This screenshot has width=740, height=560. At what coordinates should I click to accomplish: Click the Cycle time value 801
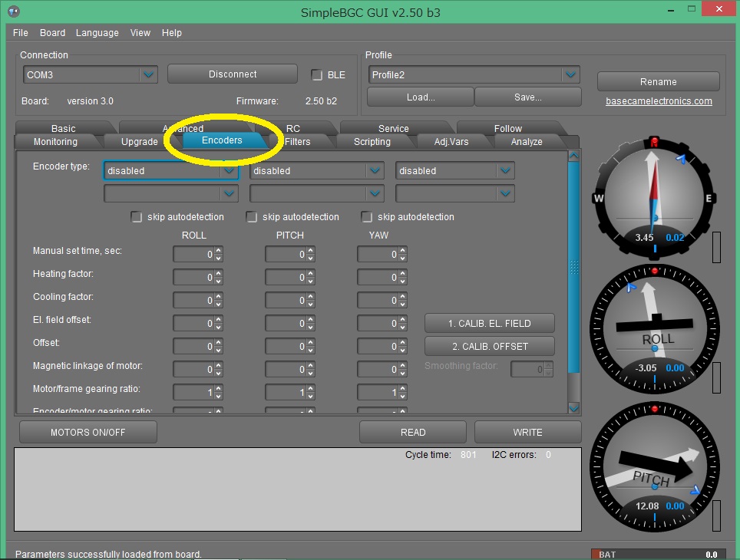click(x=468, y=455)
